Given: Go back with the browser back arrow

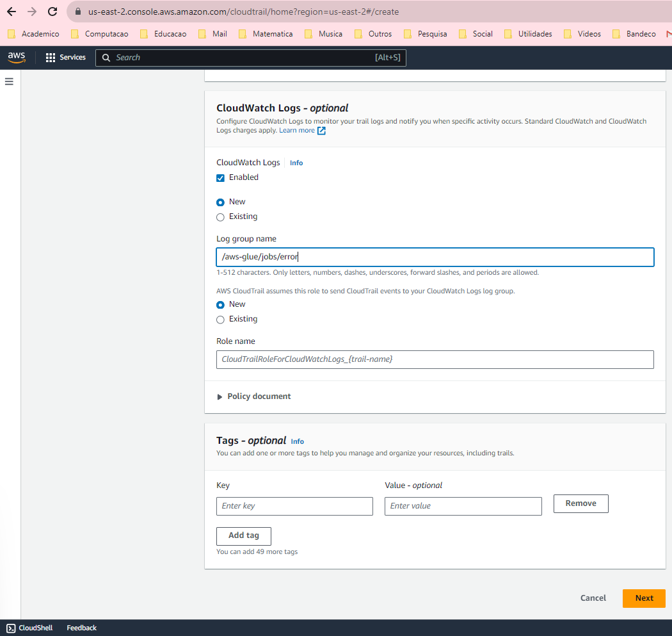Looking at the screenshot, I should (x=12, y=12).
